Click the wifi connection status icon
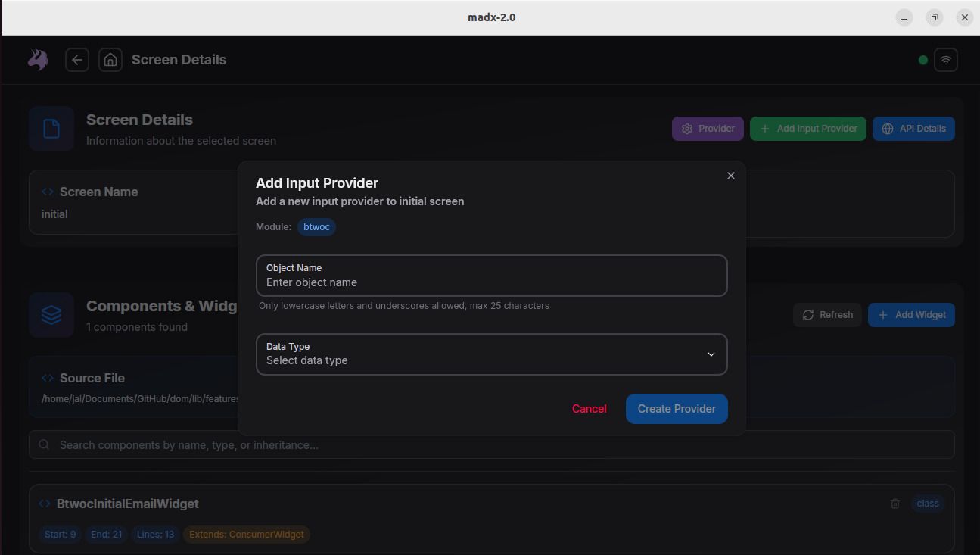This screenshot has height=555, width=980. [x=945, y=60]
